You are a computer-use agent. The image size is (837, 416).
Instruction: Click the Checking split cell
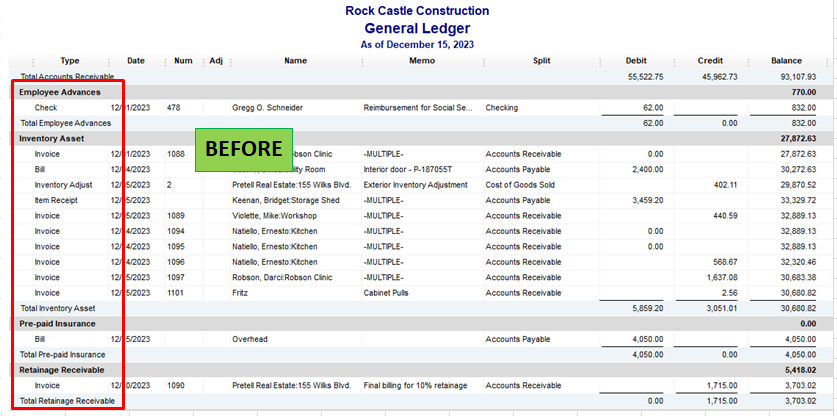[x=501, y=108]
